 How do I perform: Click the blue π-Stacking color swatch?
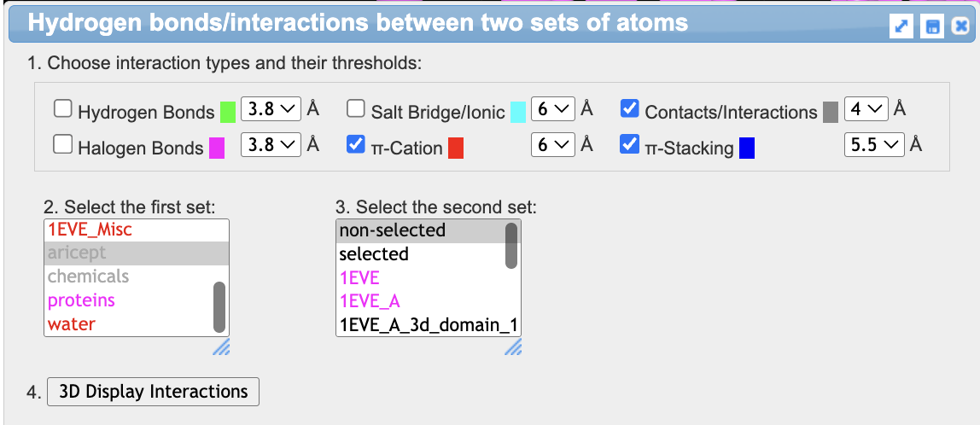(747, 148)
